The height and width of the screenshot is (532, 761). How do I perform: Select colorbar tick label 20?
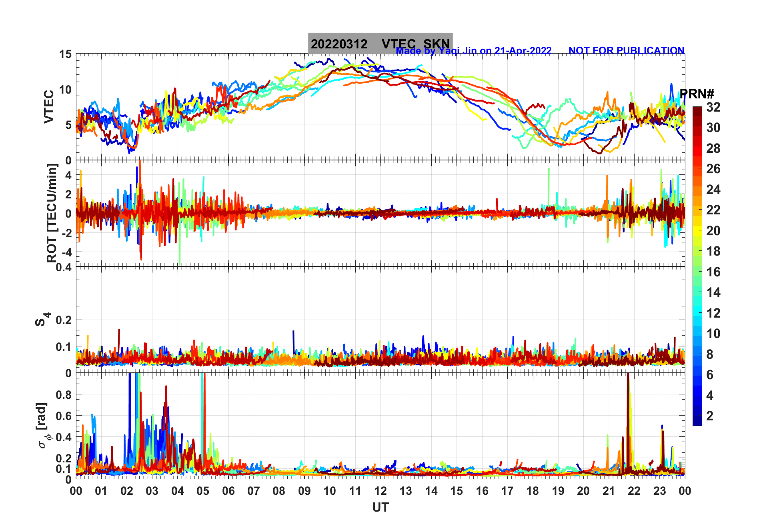coord(713,231)
